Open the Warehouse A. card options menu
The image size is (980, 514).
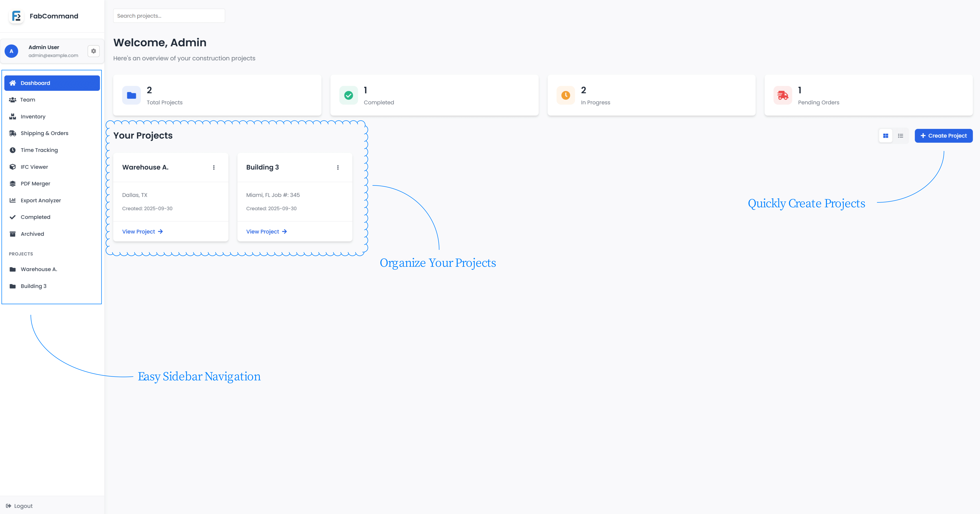pos(214,168)
